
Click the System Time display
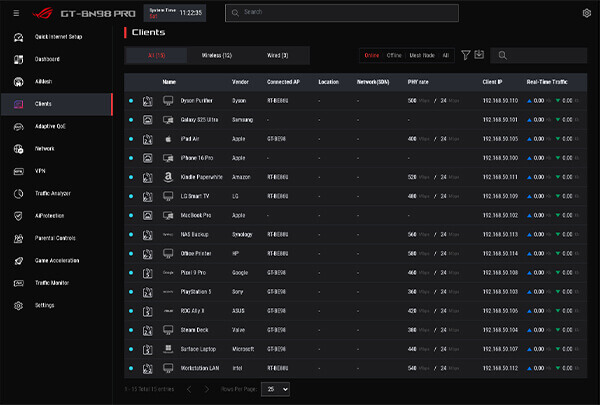pos(175,13)
